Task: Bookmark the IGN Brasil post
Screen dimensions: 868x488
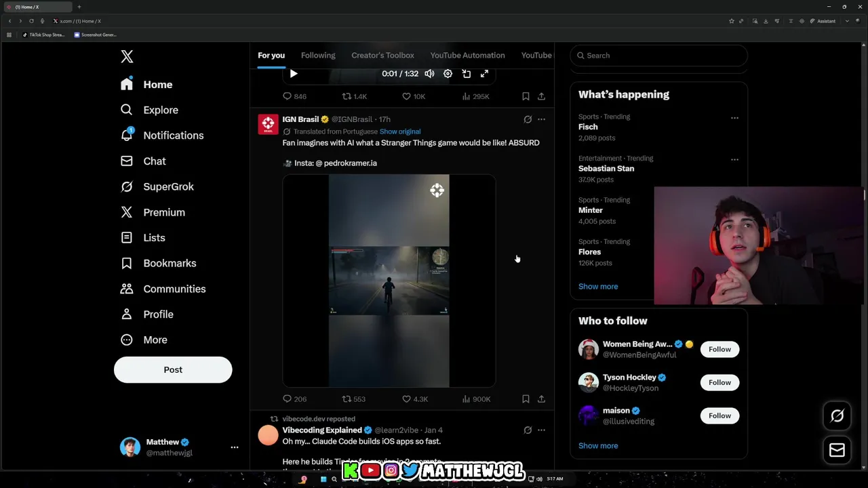Action: [526, 399]
